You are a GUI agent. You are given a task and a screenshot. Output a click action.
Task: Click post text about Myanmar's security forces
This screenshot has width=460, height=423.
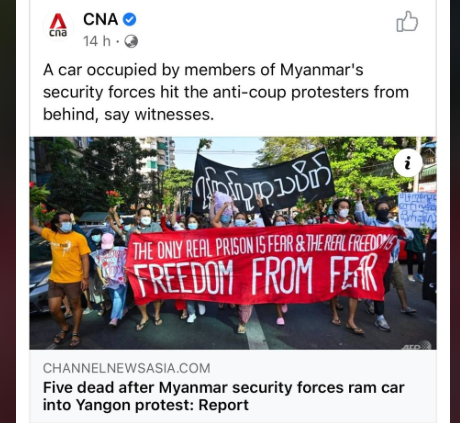coord(226,92)
